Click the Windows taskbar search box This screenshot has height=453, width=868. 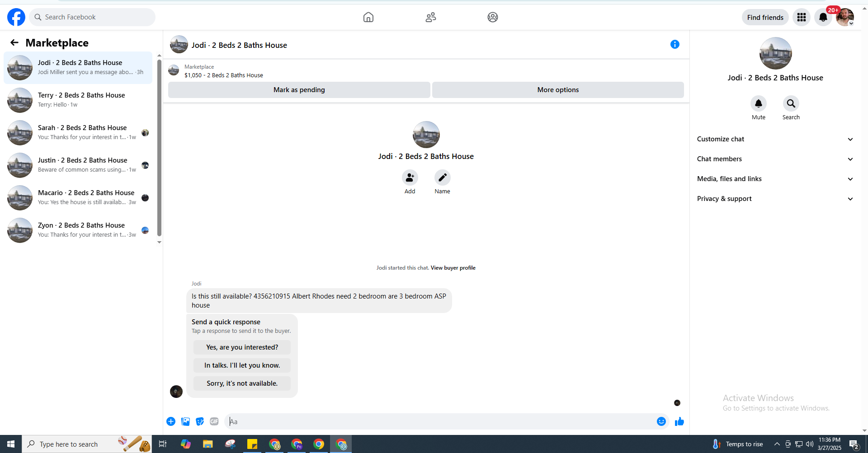coord(87,444)
